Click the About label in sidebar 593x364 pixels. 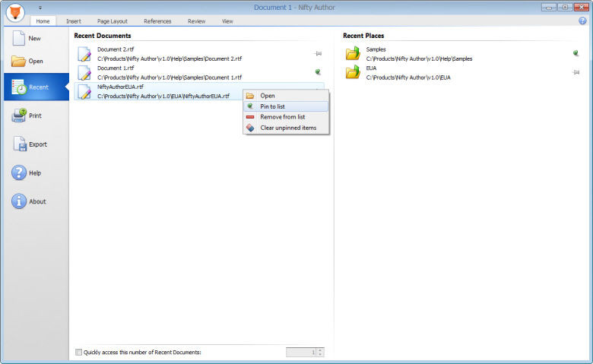37,202
